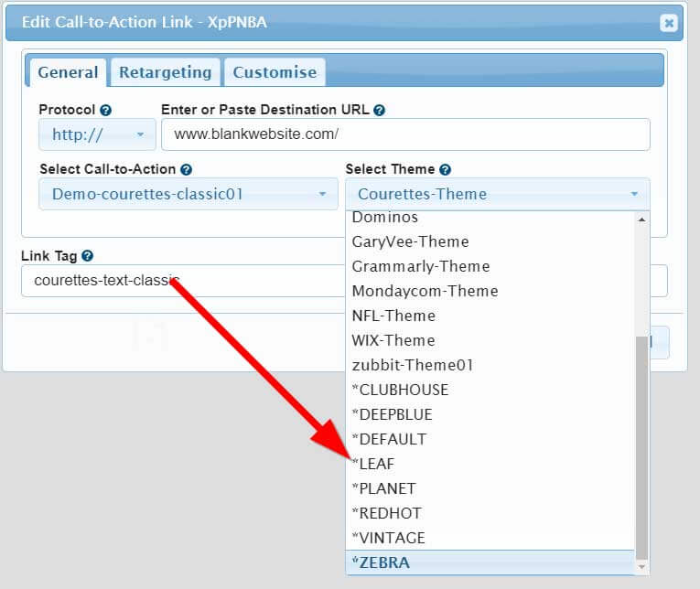The width and height of the screenshot is (700, 589).
Task: Select zubbit-Theme01 option
Action: pos(490,366)
